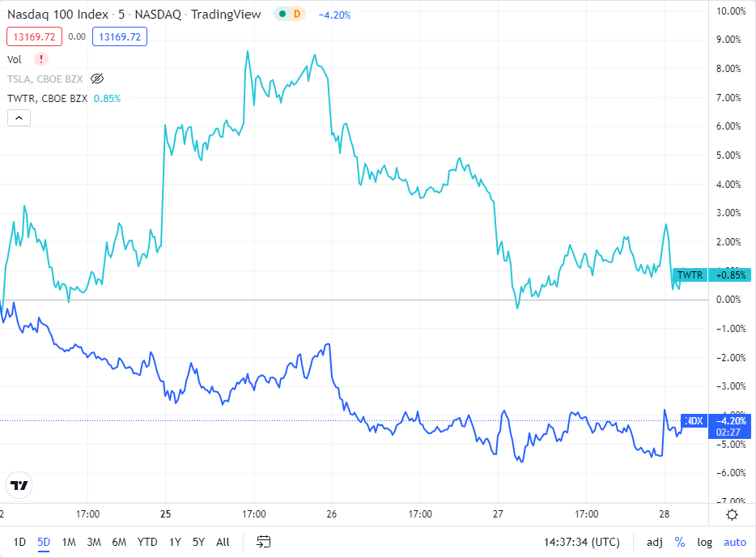Select the 1D time range

[x=20, y=542]
